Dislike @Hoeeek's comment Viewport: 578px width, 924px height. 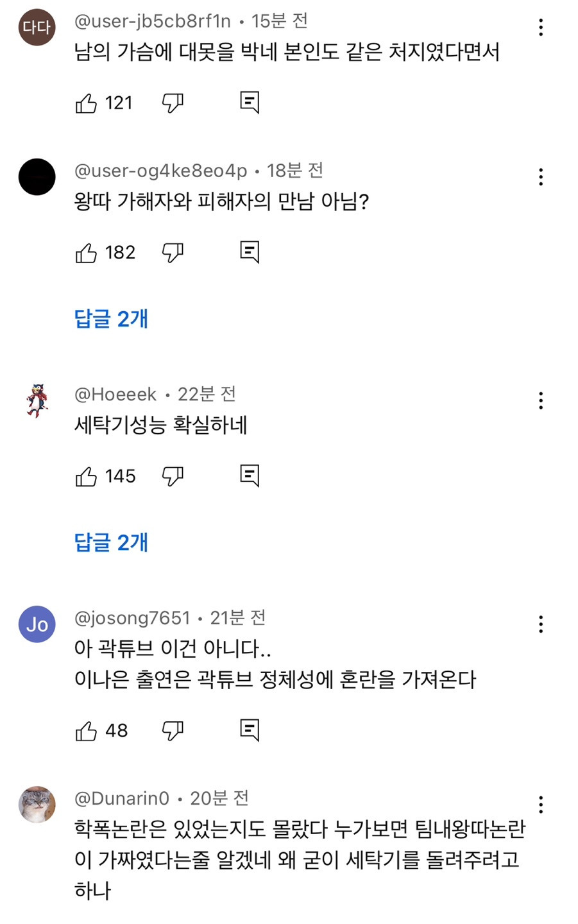pos(173,477)
